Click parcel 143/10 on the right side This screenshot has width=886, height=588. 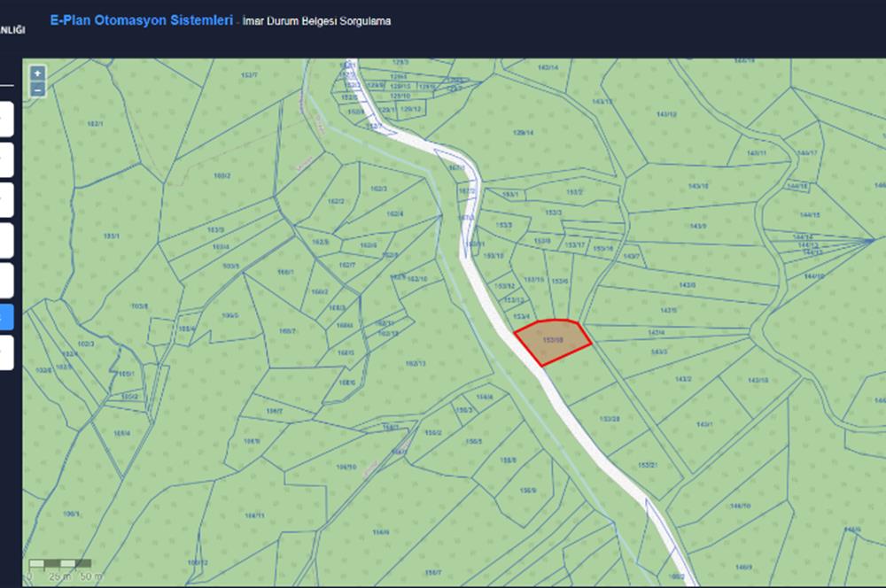758,380
